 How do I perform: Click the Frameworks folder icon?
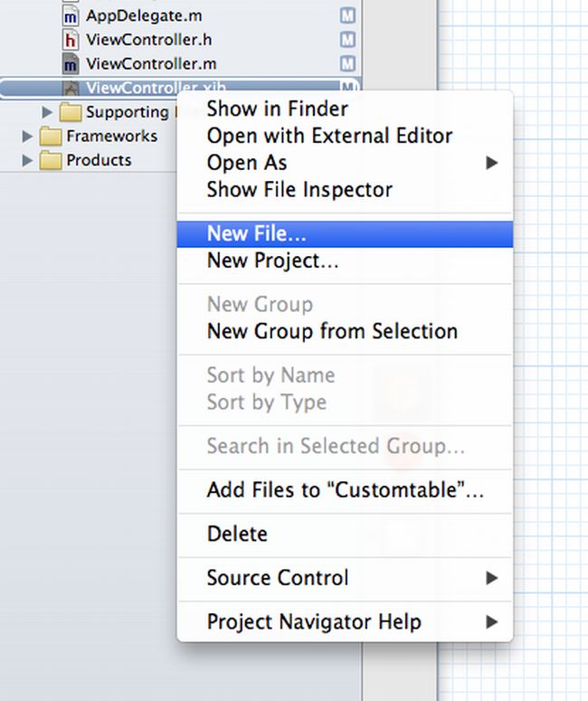coord(51,137)
